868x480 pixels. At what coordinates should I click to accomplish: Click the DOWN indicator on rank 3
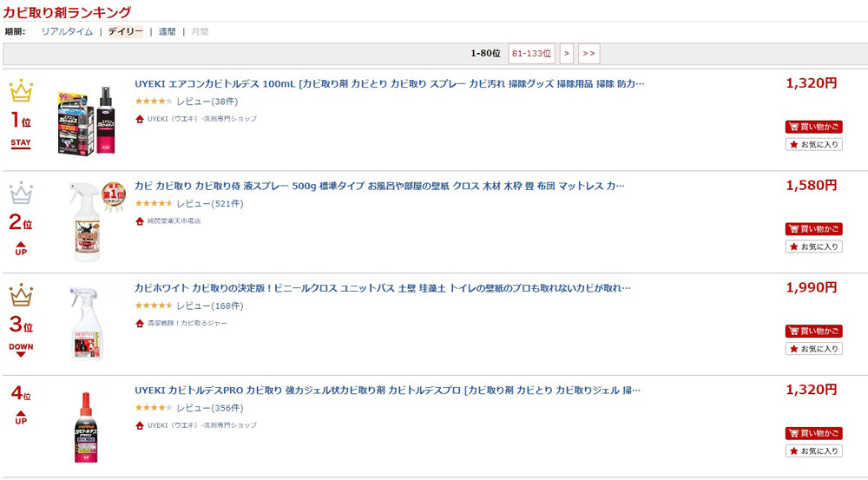point(21,350)
